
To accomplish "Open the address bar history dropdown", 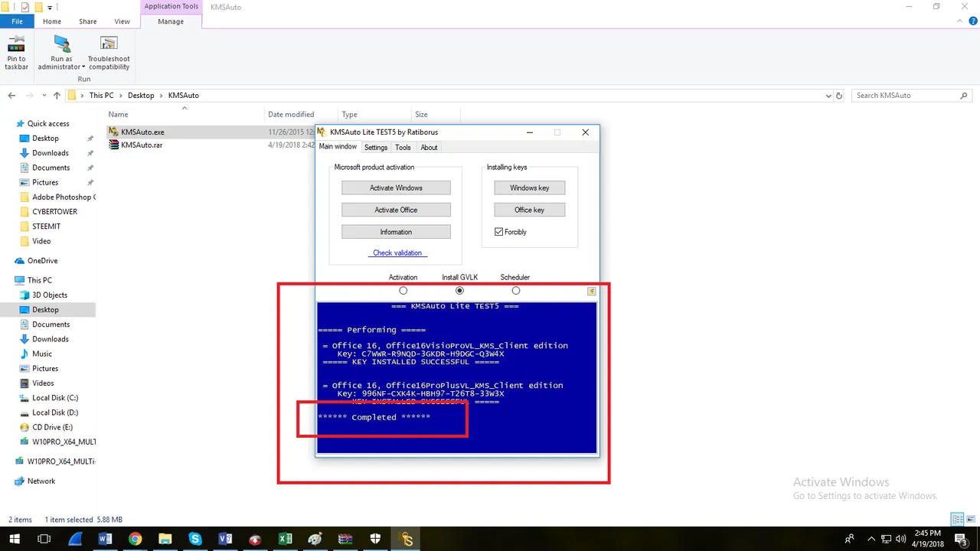I will point(828,96).
